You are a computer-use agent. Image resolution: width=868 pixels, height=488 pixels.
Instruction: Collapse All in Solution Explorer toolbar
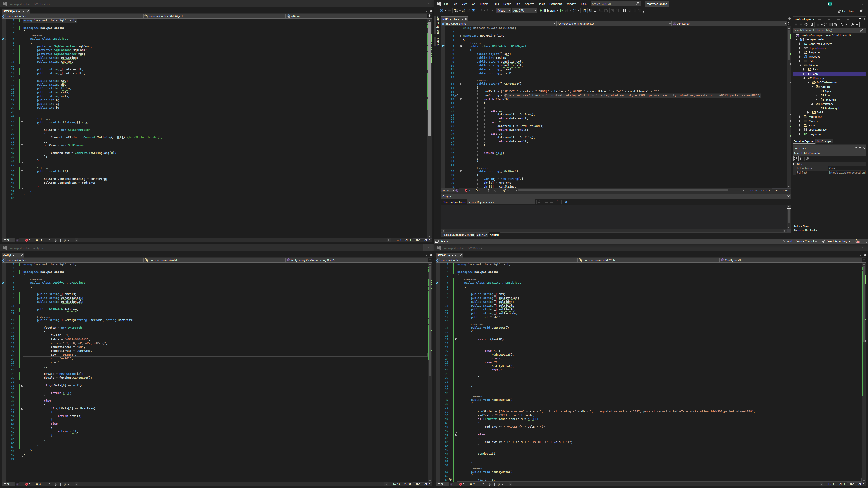coord(831,25)
